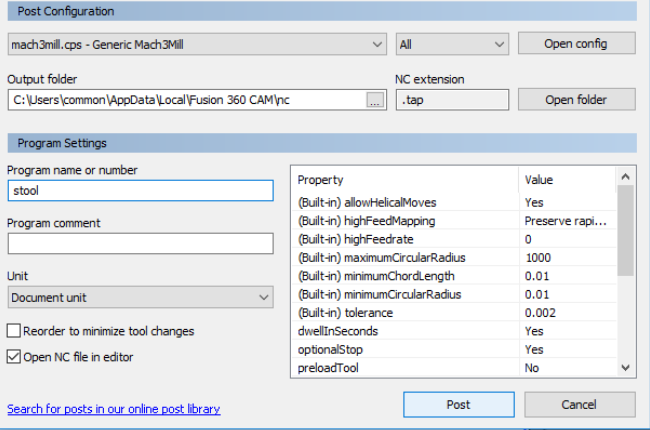This screenshot has width=650, height=430.
Task: Click the Property column header
Action: pyautogui.click(x=404, y=180)
